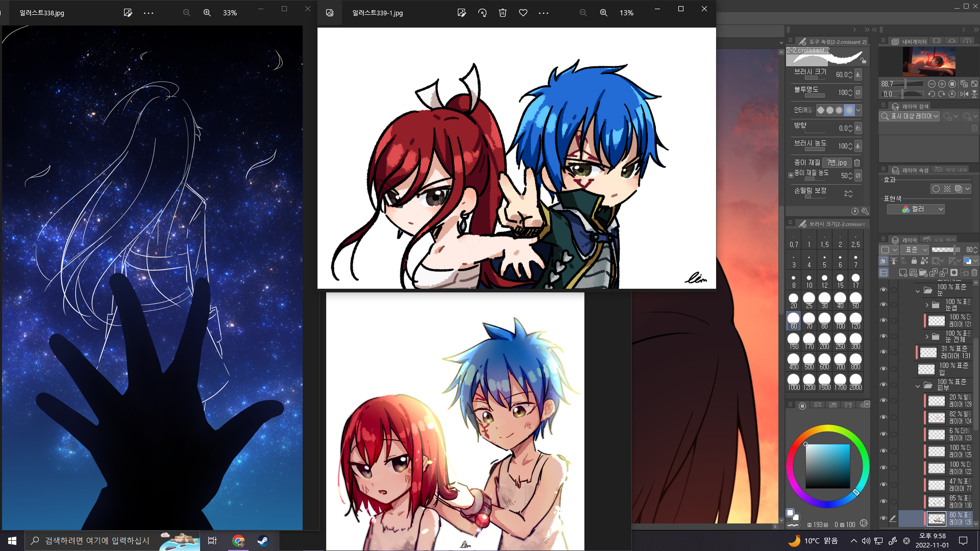Screen dimensions: 980x551
Task: Select brush size preset 100
Action: (840, 321)
